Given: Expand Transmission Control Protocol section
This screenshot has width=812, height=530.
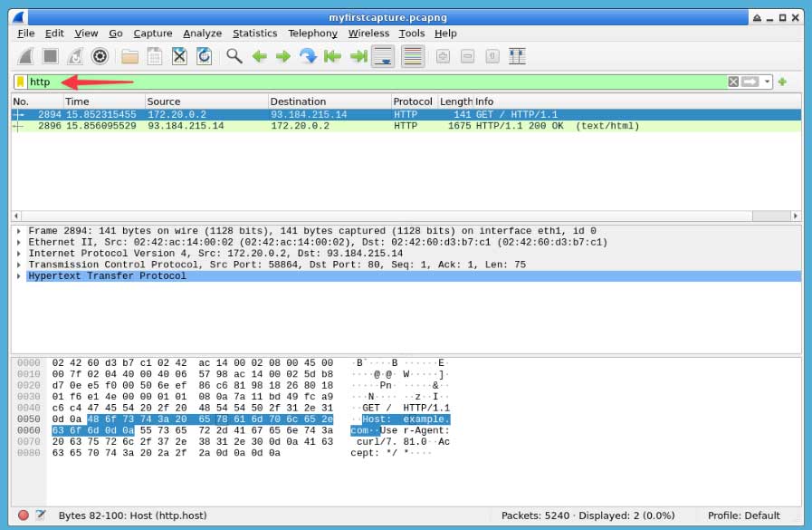Looking at the screenshot, I should (x=19, y=265).
